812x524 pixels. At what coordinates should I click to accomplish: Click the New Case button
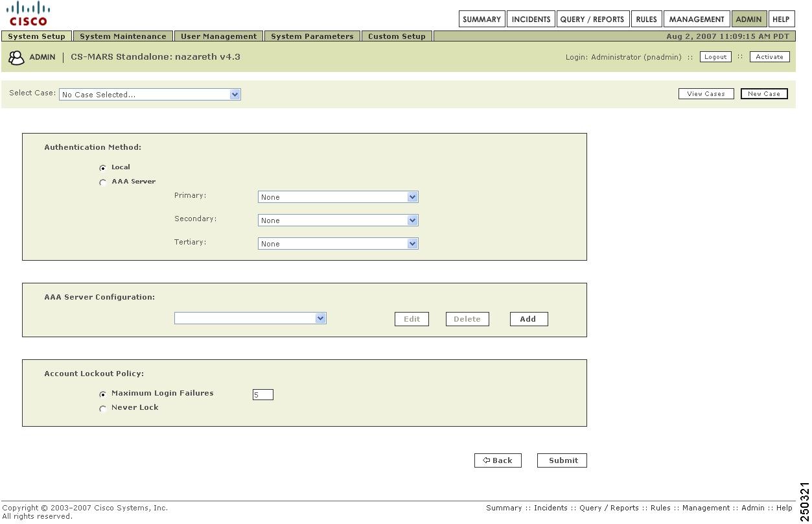coord(763,93)
